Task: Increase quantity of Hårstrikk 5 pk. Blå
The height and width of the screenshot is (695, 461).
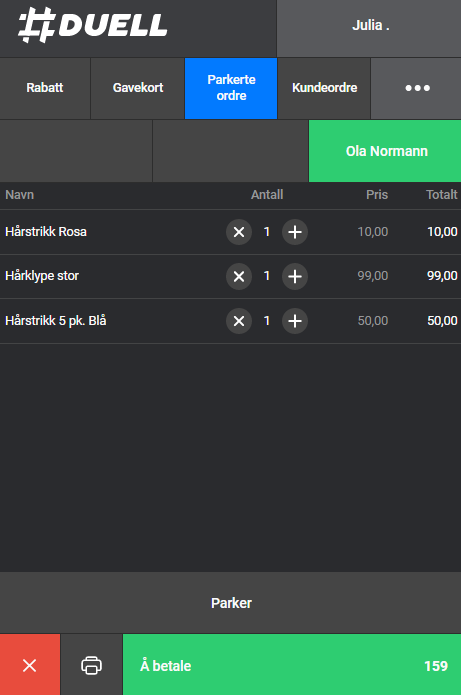Action: (295, 321)
